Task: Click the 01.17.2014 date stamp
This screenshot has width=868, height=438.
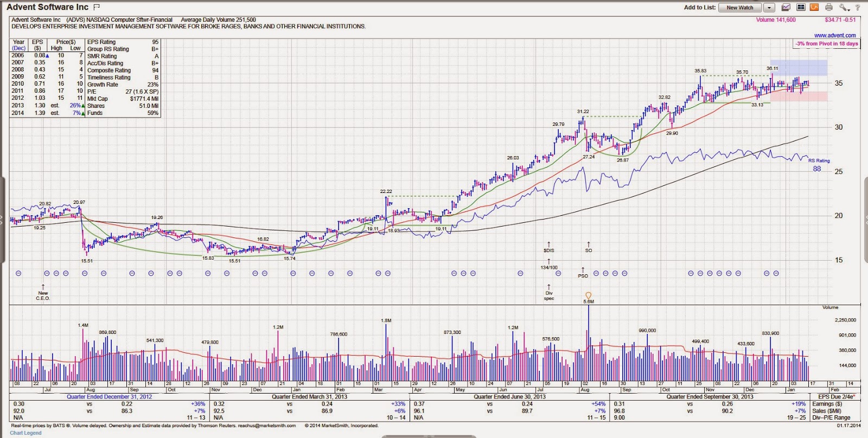Action: 848,426
